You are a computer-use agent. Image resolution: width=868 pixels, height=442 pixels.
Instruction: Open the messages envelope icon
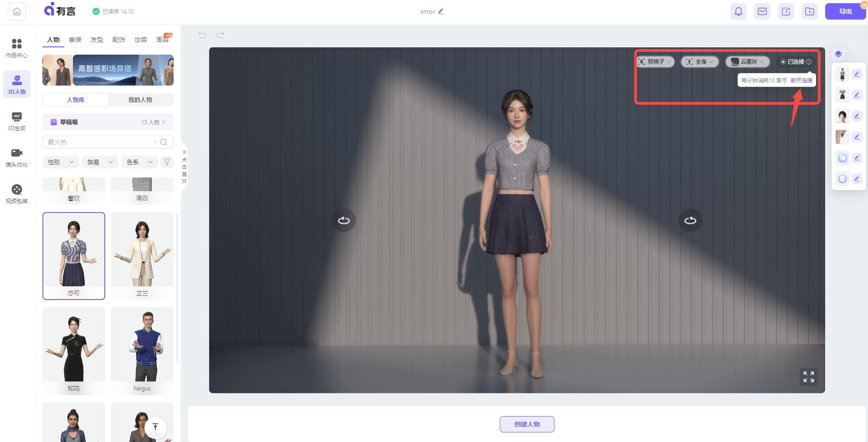point(762,11)
